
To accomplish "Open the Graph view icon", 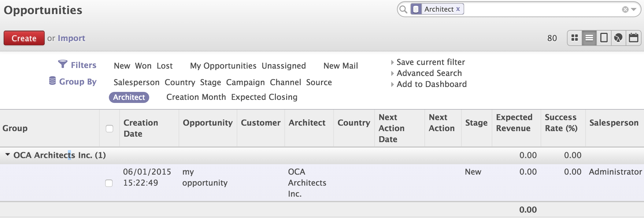I will tap(618, 38).
